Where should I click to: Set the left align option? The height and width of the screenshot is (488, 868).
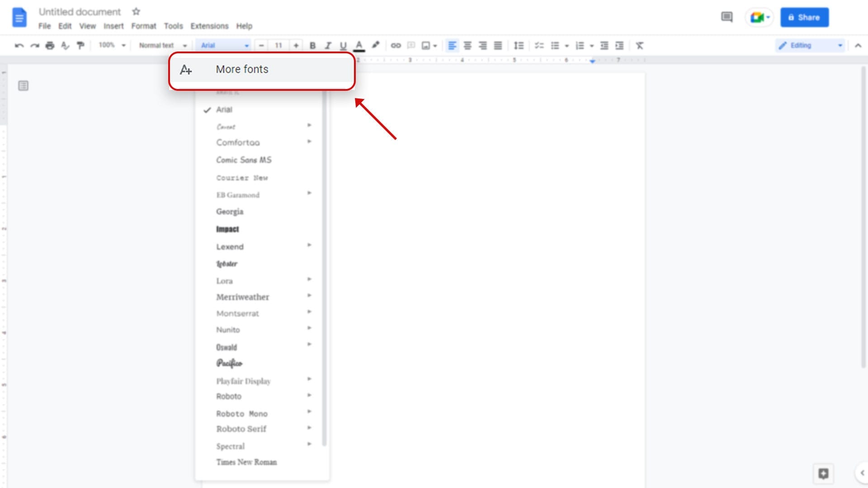452,45
